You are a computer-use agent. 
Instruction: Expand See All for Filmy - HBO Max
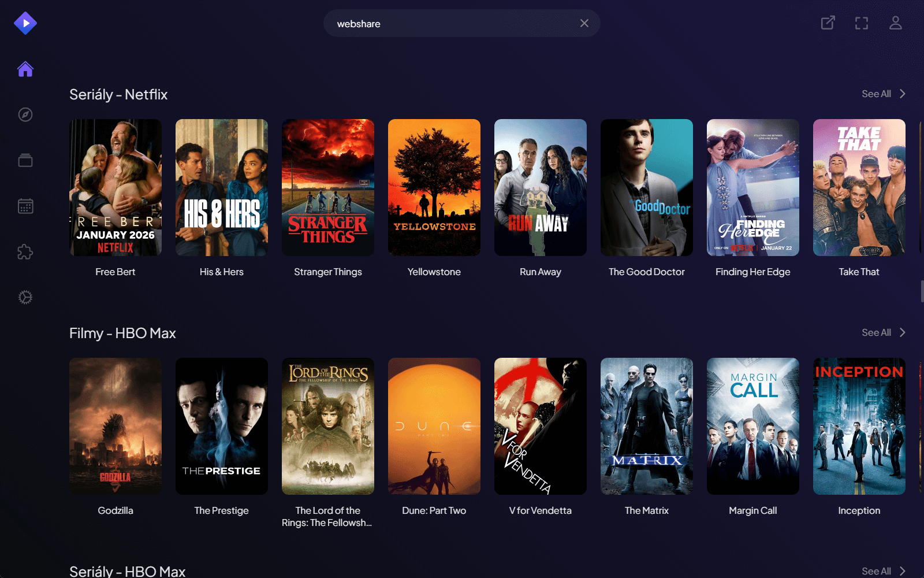(x=883, y=332)
